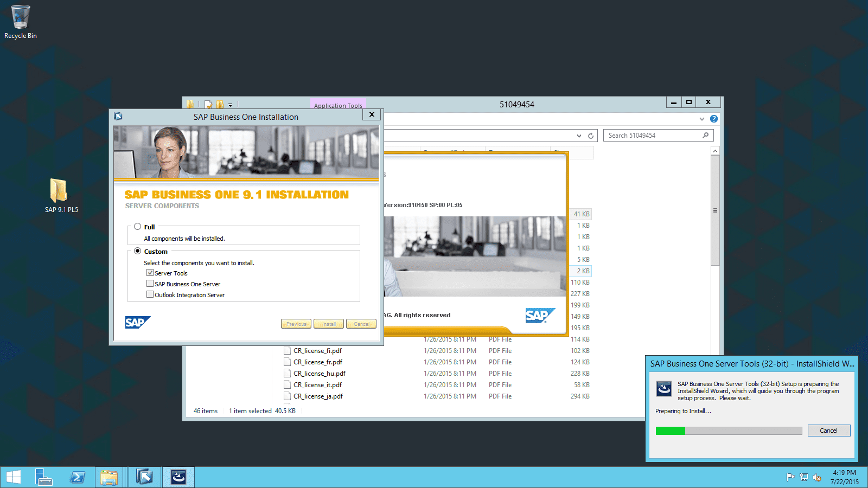Enable the SAP Business One Server checkbox
The width and height of the screenshot is (868, 488).
click(150, 284)
